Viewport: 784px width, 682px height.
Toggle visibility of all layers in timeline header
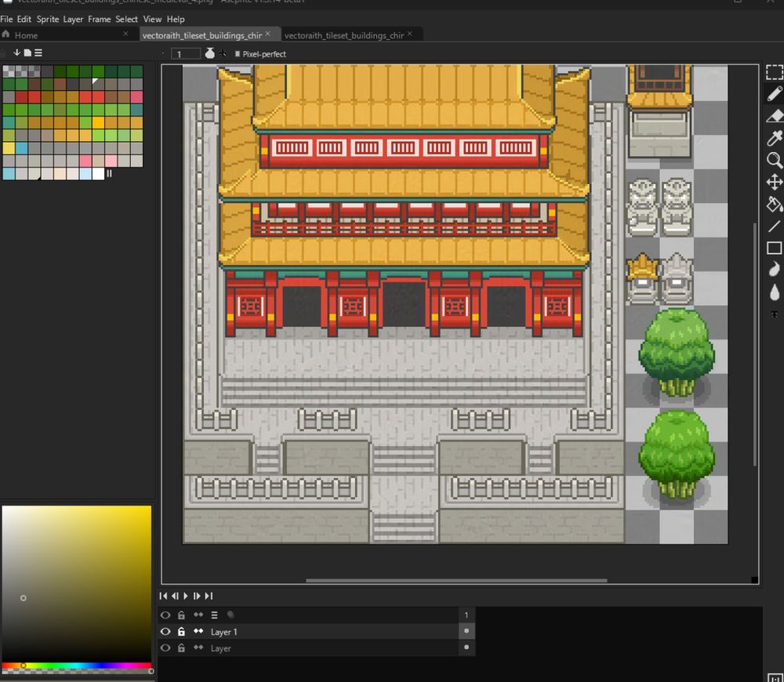tap(165, 615)
